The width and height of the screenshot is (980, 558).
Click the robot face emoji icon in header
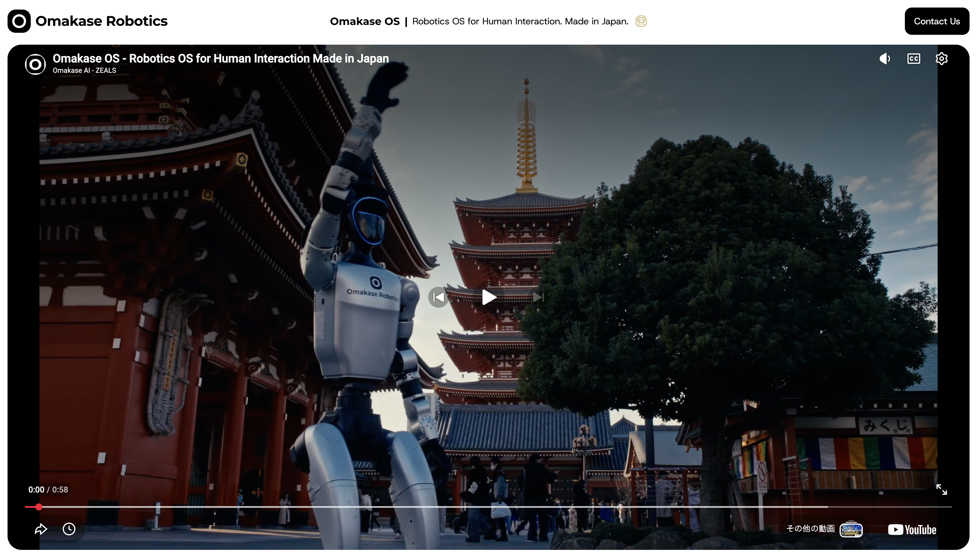(x=641, y=21)
